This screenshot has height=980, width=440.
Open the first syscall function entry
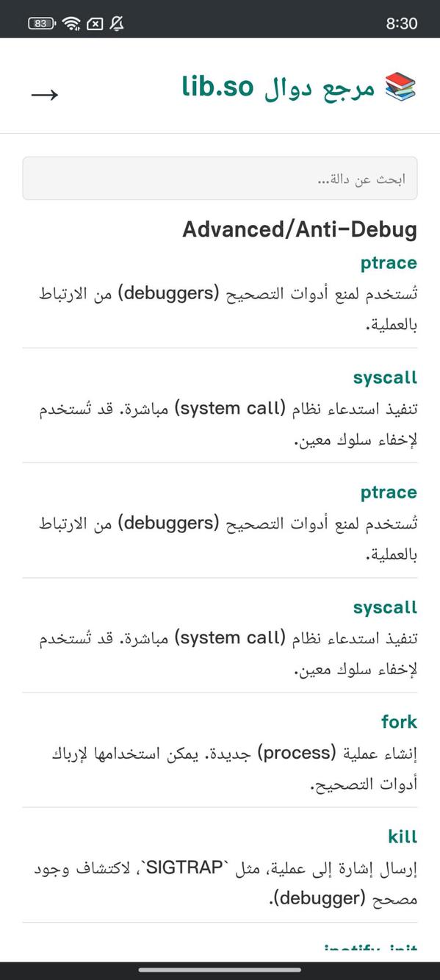384,376
